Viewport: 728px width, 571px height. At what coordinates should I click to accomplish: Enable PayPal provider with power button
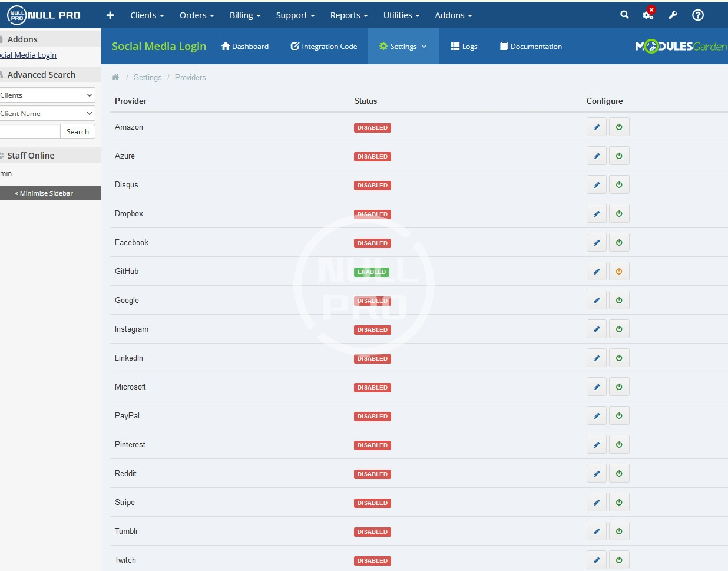pos(619,416)
